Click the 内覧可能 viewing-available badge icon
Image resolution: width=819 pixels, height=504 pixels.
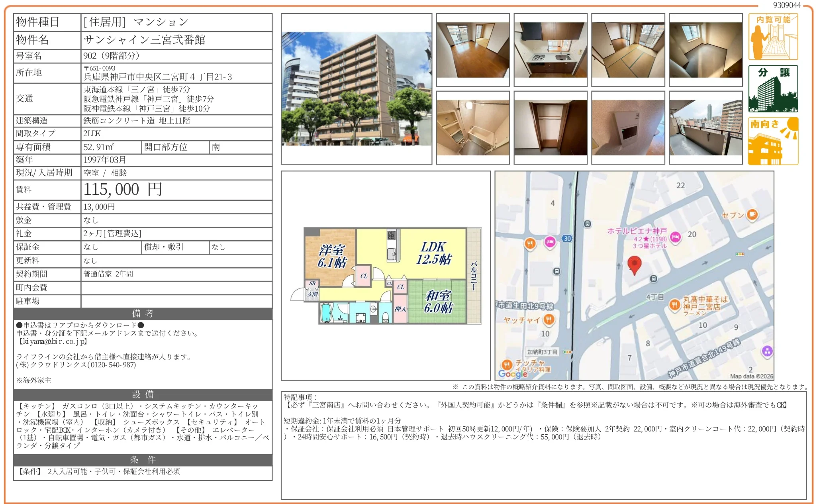click(x=773, y=37)
